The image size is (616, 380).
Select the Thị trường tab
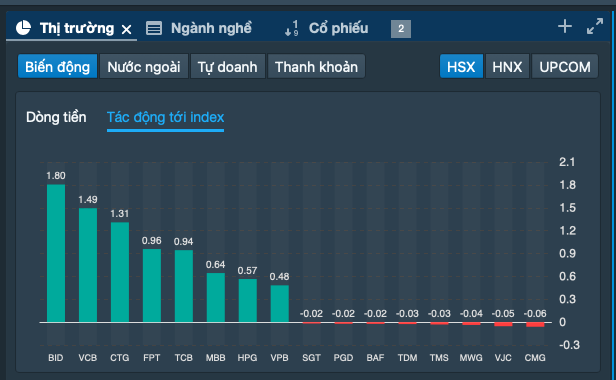[77, 28]
